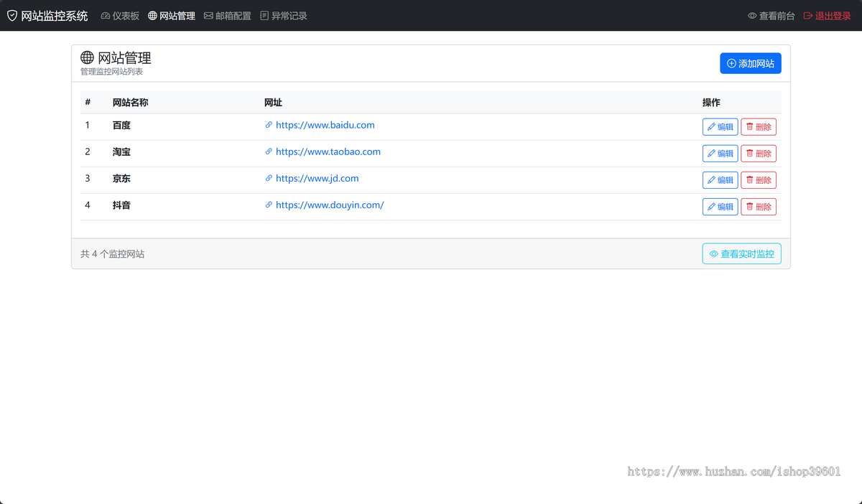Click the globe icon beside 网站管理 heading
The height and width of the screenshot is (504, 862).
coord(87,57)
